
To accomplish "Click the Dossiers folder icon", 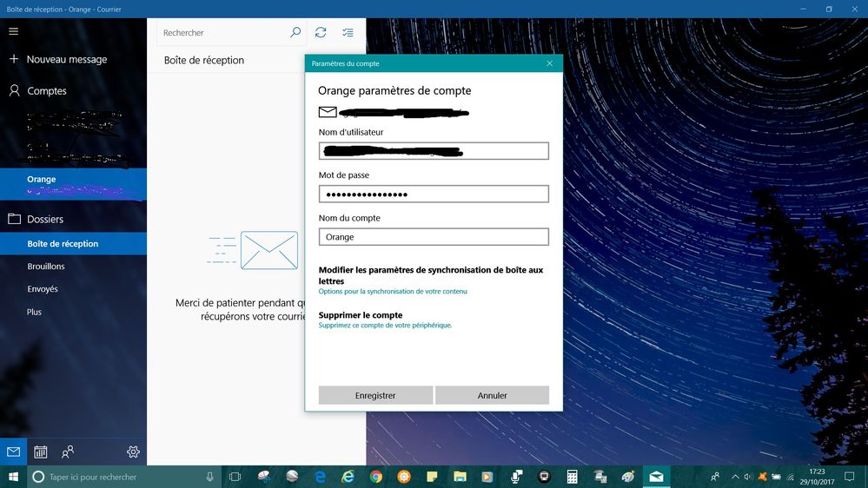I will pyautogui.click(x=15, y=219).
